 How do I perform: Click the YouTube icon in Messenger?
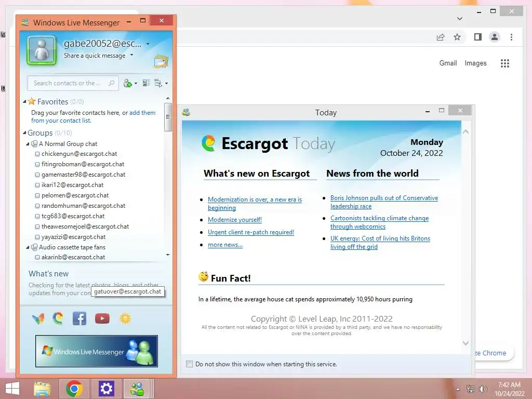coord(102,318)
